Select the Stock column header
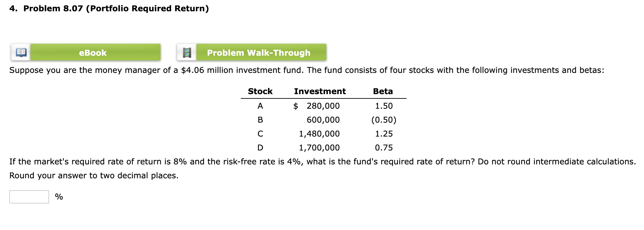Image resolution: width=644 pixels, height=230 pixels. [260, 91]
